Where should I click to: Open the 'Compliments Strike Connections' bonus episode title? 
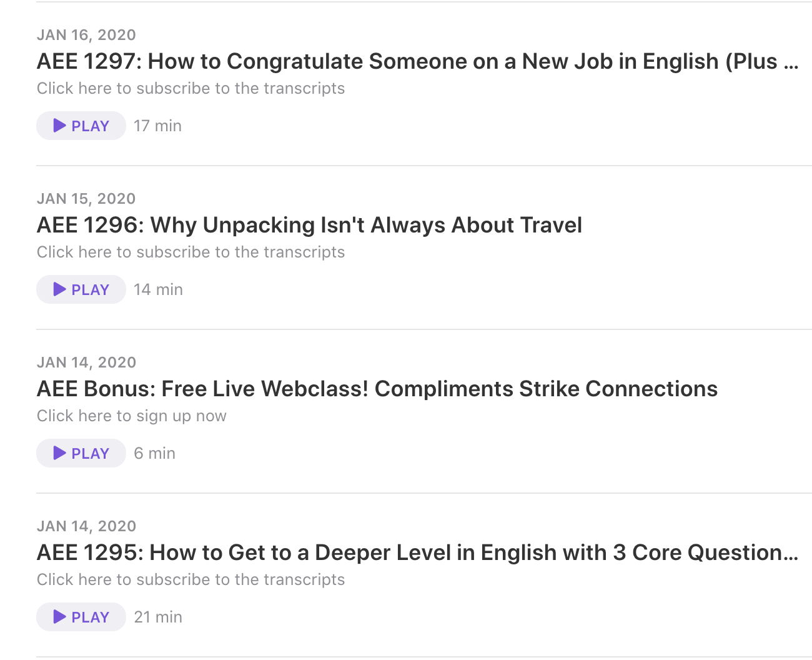[377, 389]
